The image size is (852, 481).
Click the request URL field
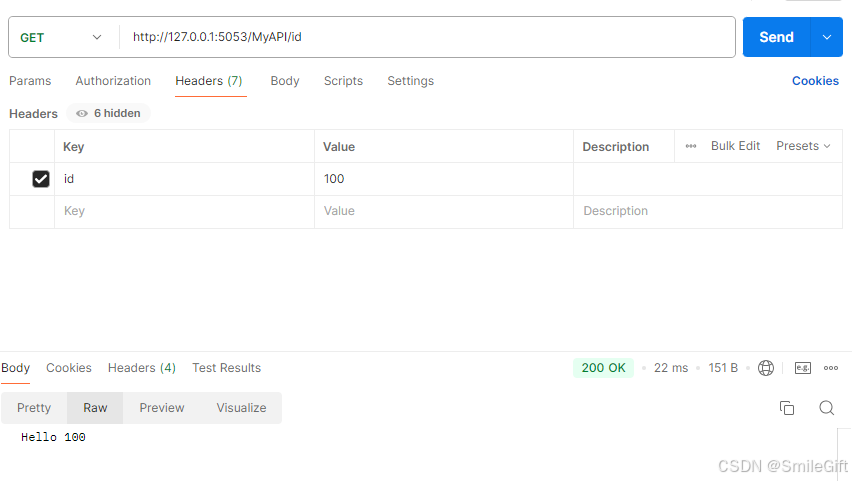click(x=430, y=37)
